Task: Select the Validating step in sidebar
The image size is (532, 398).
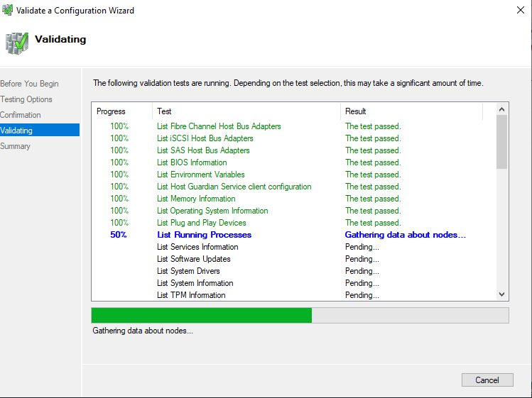Action: [x=16, y=131]
